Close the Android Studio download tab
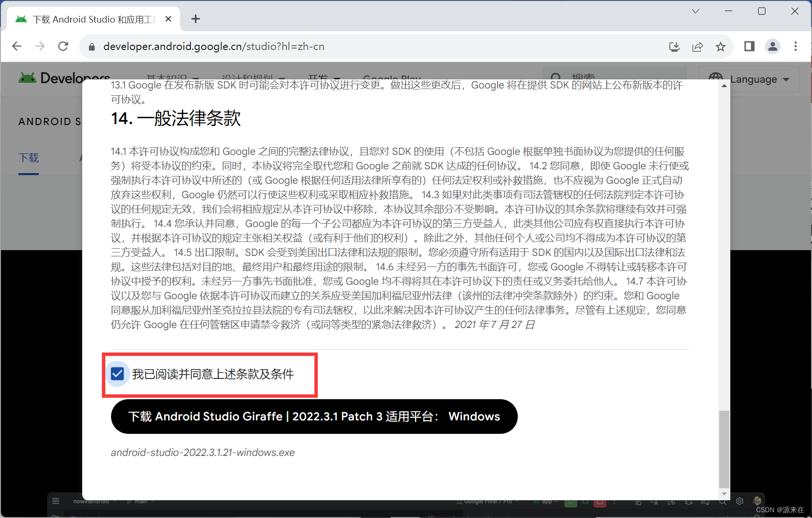Image resolution: width=812 pixels, height=518 pixels. pyautogui.click(x=168, y=19)
